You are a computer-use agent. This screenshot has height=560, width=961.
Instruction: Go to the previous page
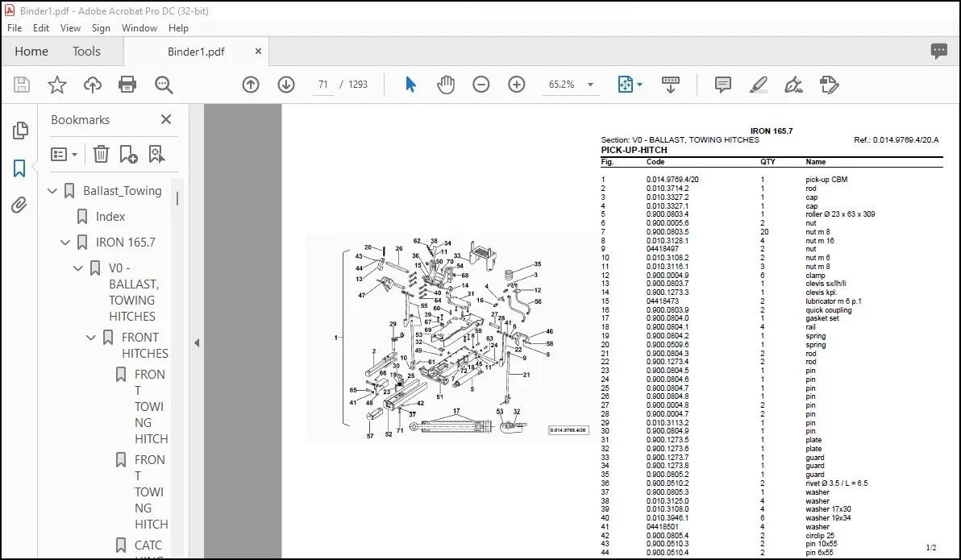251,85
